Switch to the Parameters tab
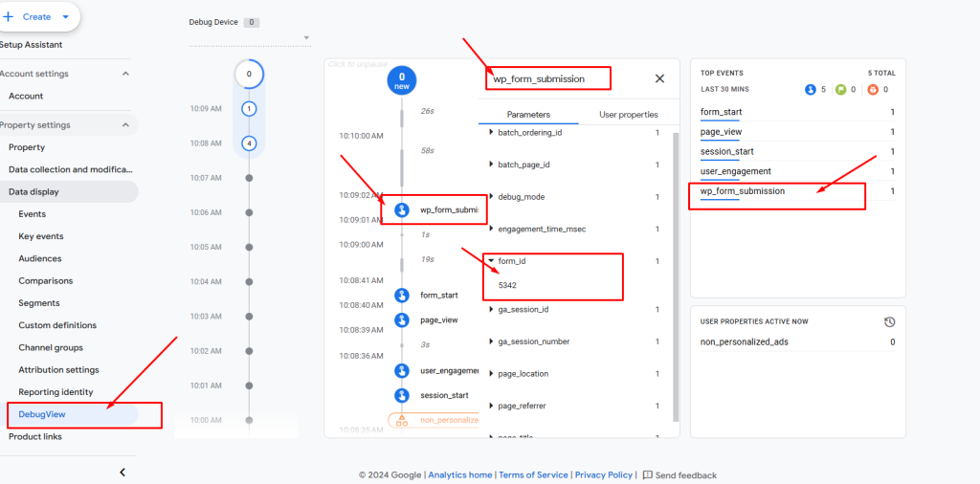 click(528, 115)
